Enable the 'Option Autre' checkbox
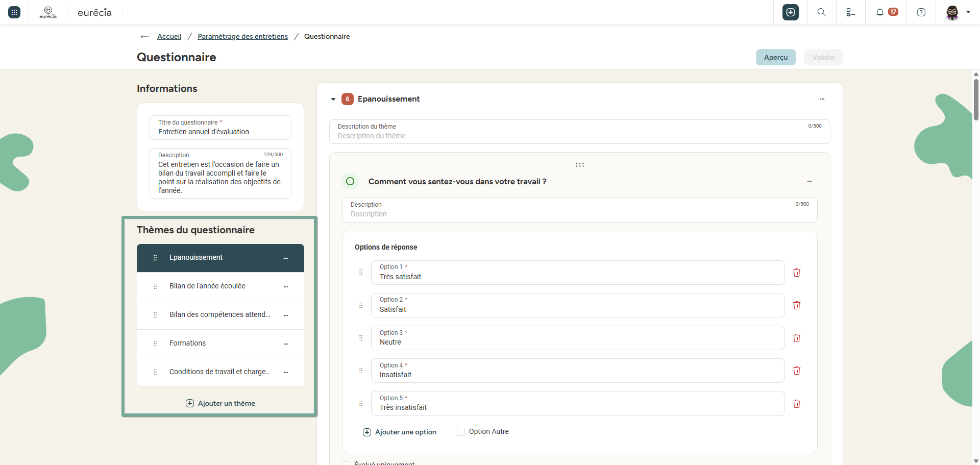This screenshot has width=980, height=465. click(x=461, y=432)
